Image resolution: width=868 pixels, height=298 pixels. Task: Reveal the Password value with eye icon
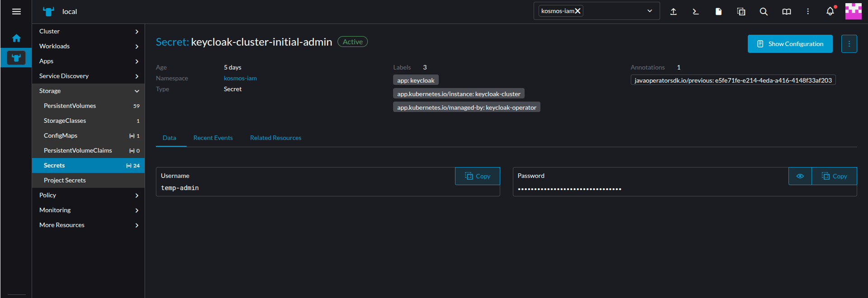pyautogui.click(x=800, y=176)
